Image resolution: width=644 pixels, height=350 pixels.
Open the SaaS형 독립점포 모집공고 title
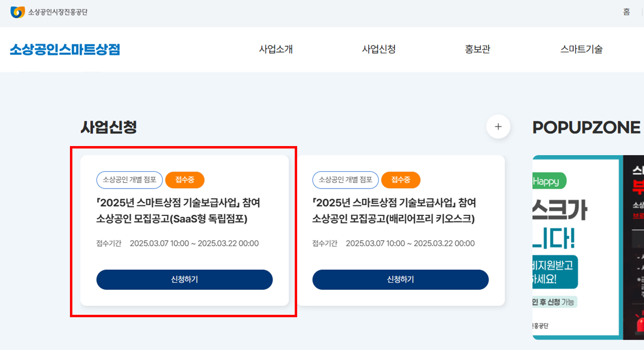[x=178, y=211]
